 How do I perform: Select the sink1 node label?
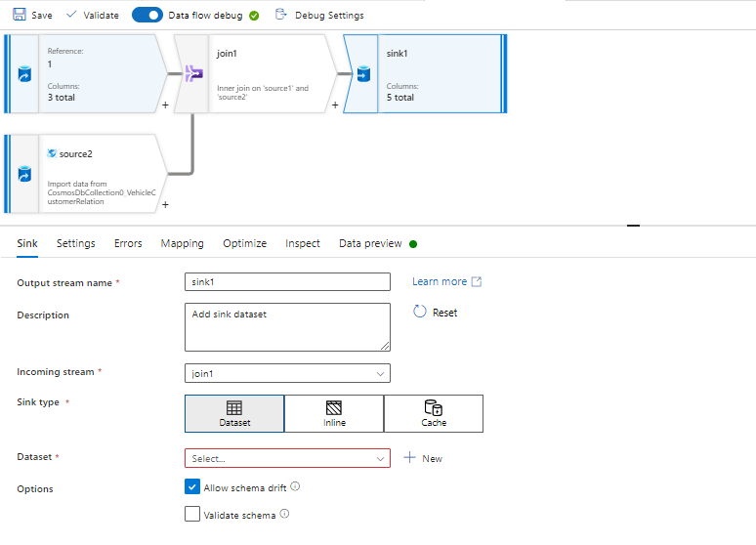point(397,53)
